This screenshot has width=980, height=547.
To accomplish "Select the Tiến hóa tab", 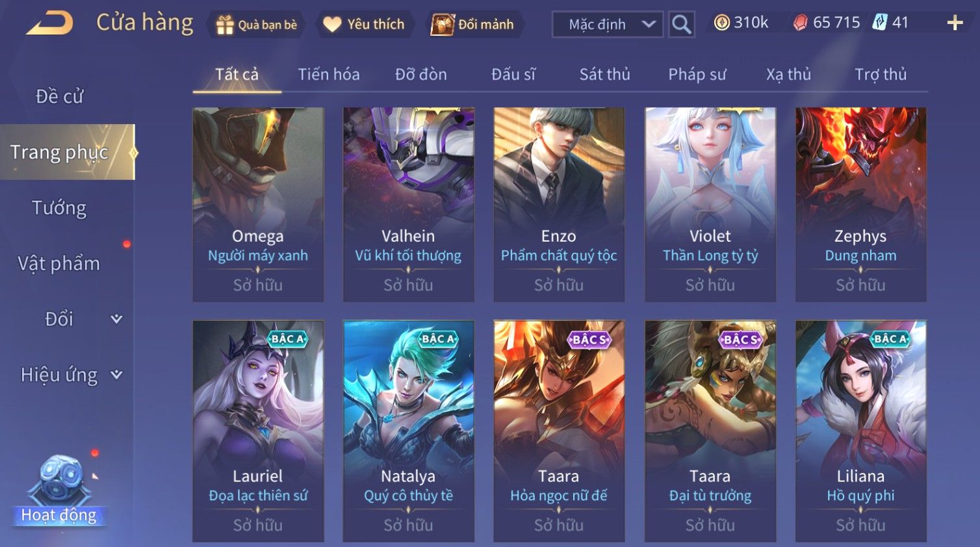I will click(329, 75).
